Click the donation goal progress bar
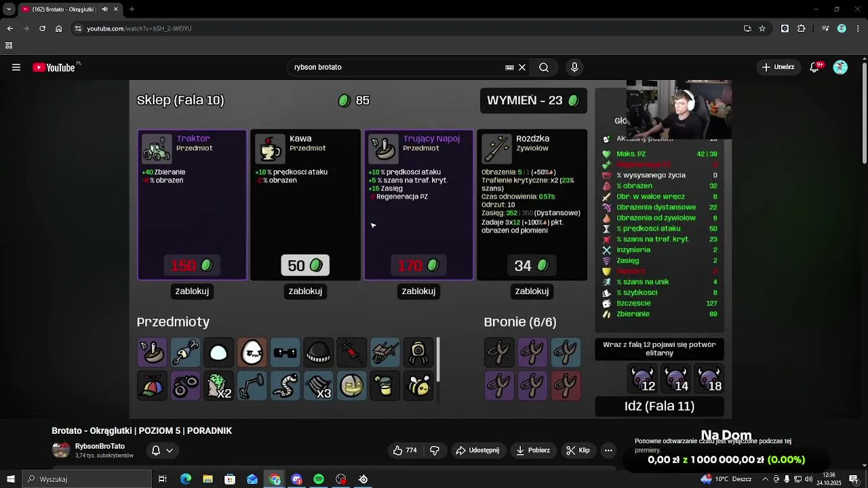This screenshot has width=868, height=488. [x=726, y=460]
